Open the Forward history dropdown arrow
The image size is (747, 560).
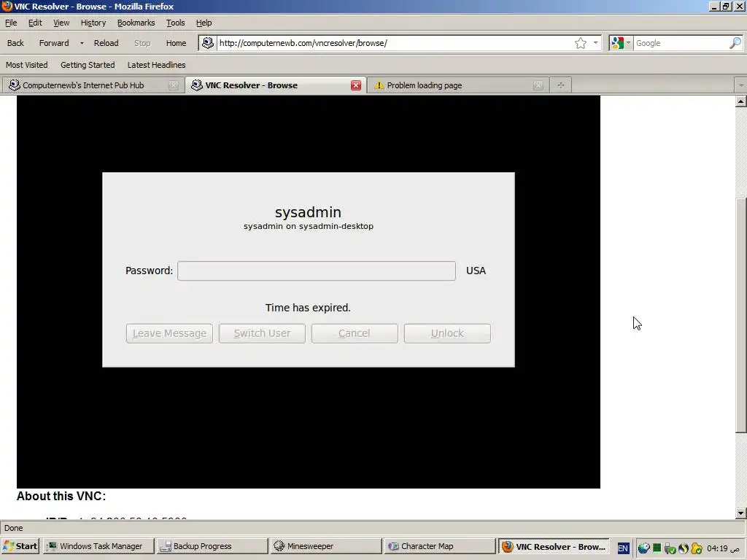[x=82, y=43]
